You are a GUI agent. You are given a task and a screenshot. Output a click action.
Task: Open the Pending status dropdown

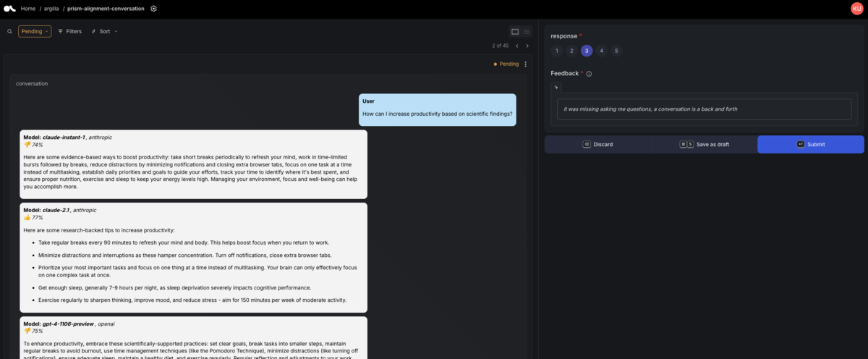coord(35,31)
